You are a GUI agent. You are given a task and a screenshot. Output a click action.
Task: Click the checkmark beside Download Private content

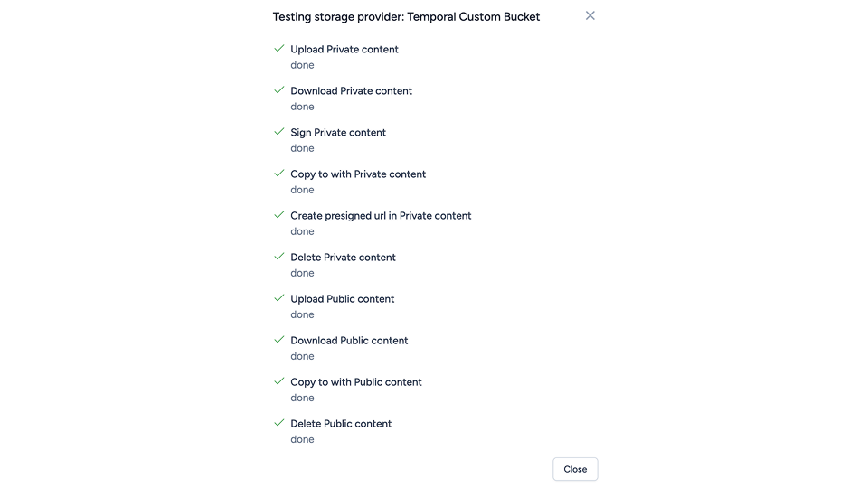pyautogui.click(x=279, y=90)
